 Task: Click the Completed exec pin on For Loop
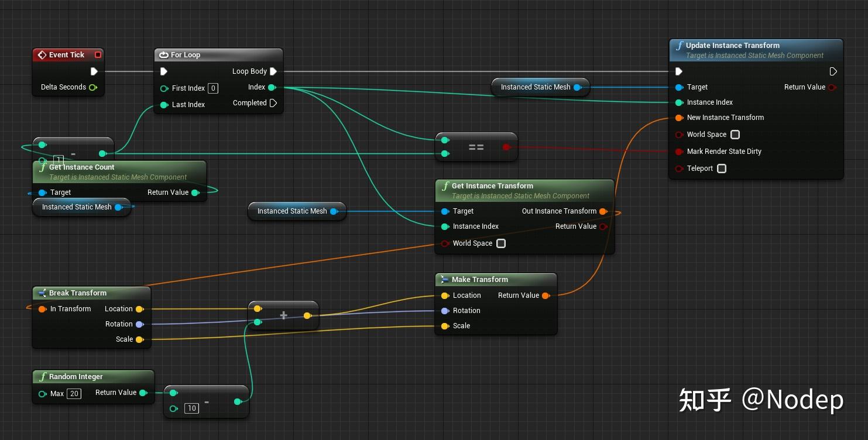(273, 102)
